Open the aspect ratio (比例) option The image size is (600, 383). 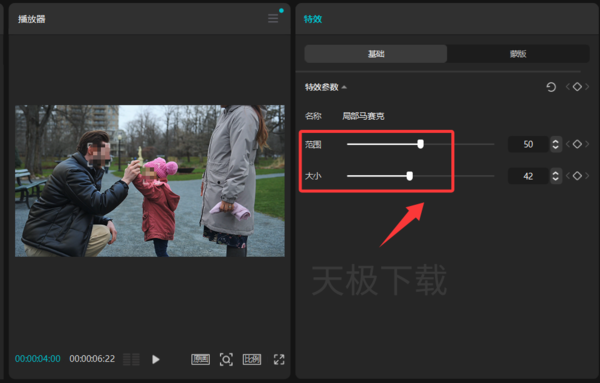252,359
